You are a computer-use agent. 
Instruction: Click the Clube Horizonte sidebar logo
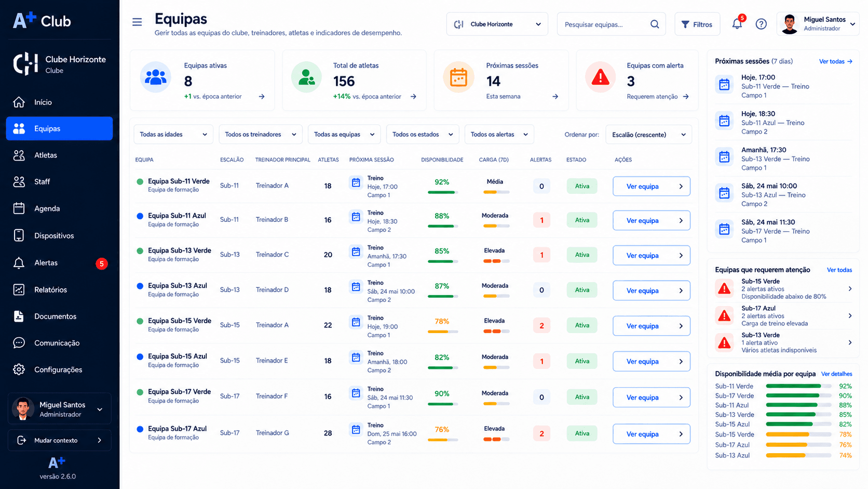[25, 64]
